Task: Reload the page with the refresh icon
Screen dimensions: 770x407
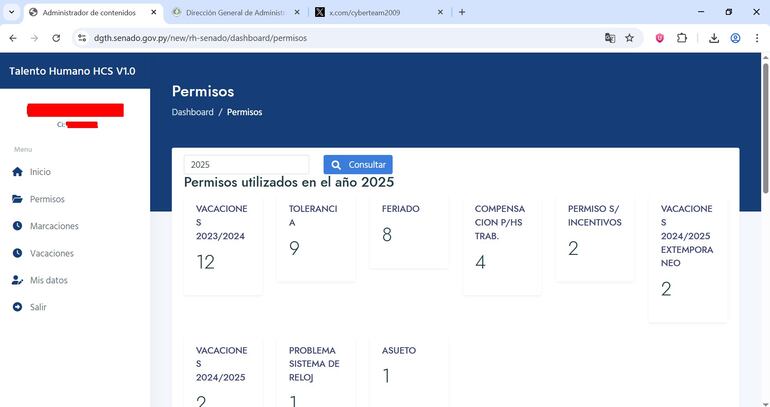Action: coord(56,38)
